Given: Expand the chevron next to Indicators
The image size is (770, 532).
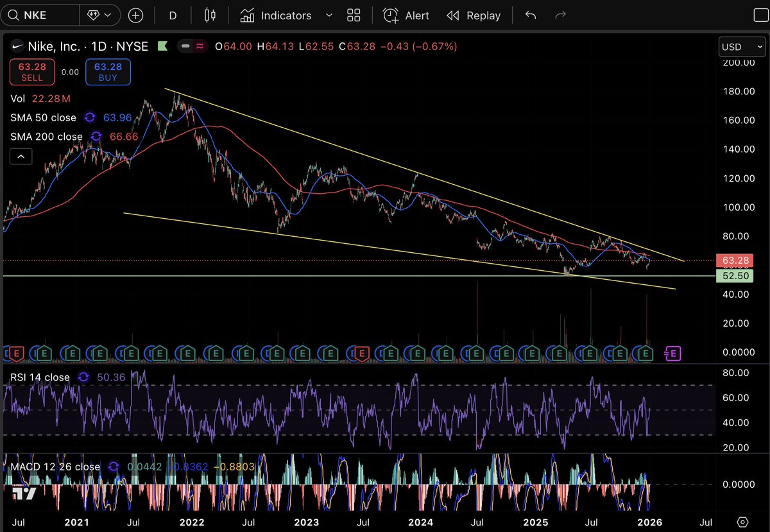Looking at the screenshot, I should click(329, 15).
